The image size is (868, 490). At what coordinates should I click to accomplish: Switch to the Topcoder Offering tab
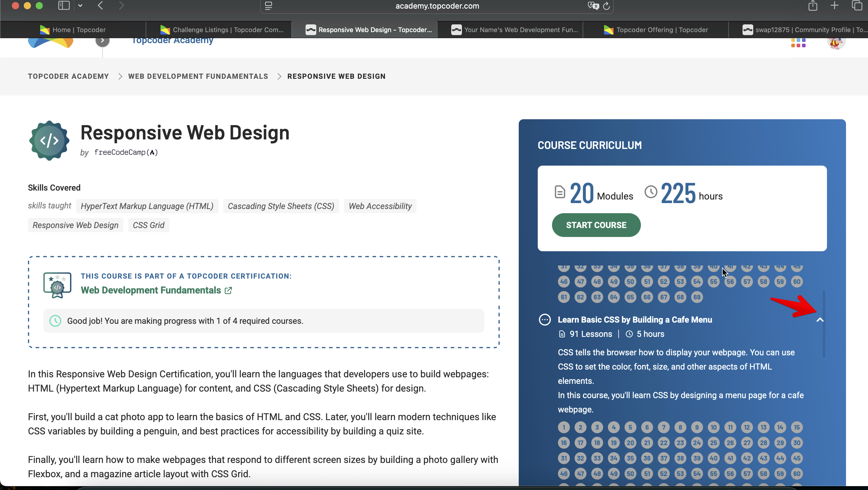(656, 30)
